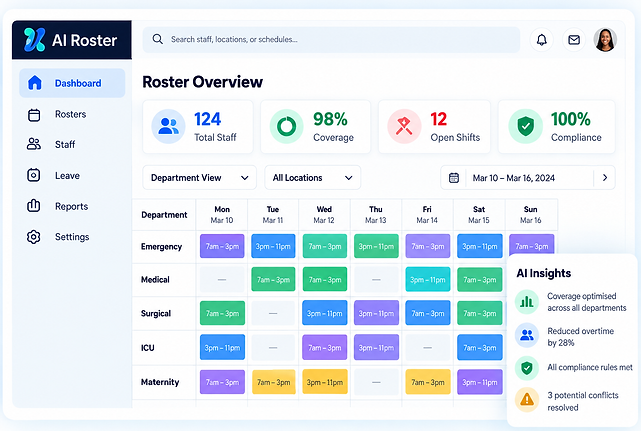Image resolution: width=641 pixels, height=431 pixels.
Task: Click the Rosters calendar icon
Action: tap(34, 114)
